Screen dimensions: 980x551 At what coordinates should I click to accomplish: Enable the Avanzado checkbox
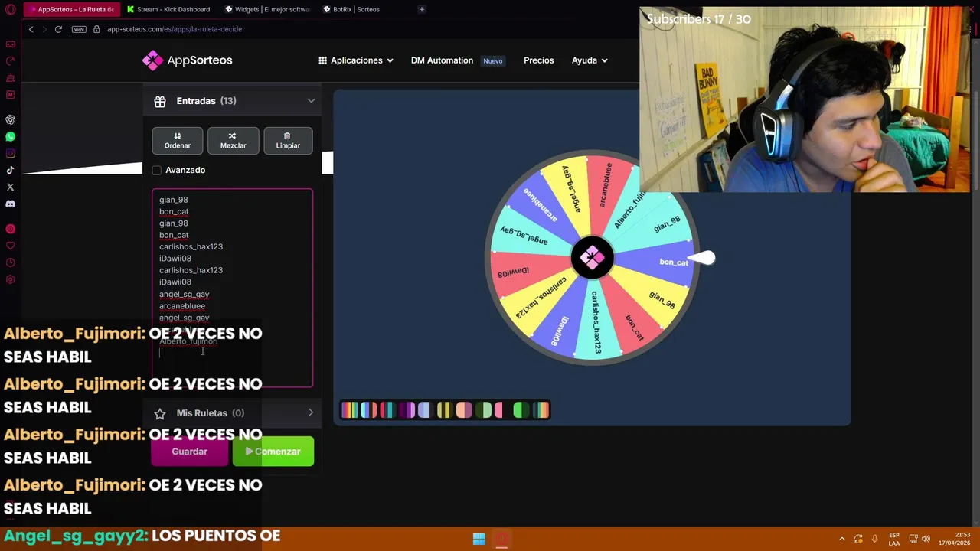click(x=157, y=170)
